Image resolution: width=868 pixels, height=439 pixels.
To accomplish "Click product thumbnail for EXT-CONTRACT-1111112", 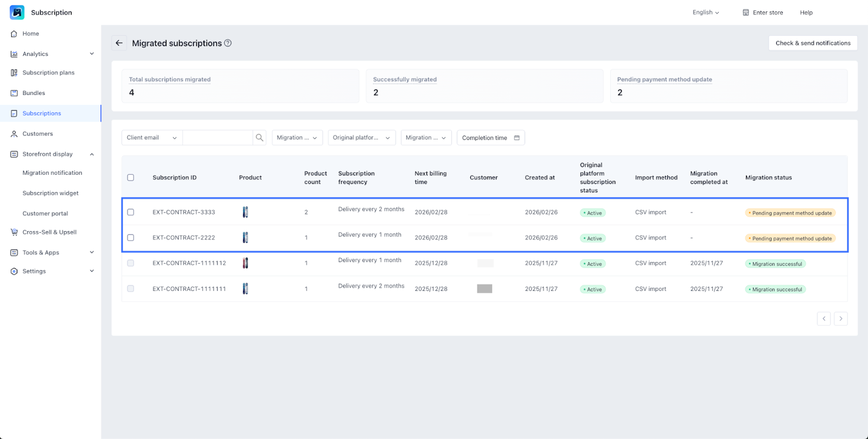I will click(245, 263).
